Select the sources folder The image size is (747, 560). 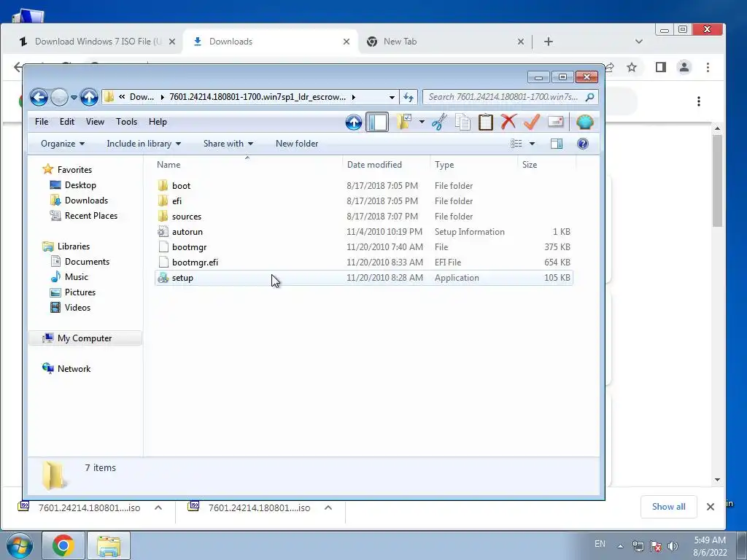pyautogui.click(x=364, y=216)
